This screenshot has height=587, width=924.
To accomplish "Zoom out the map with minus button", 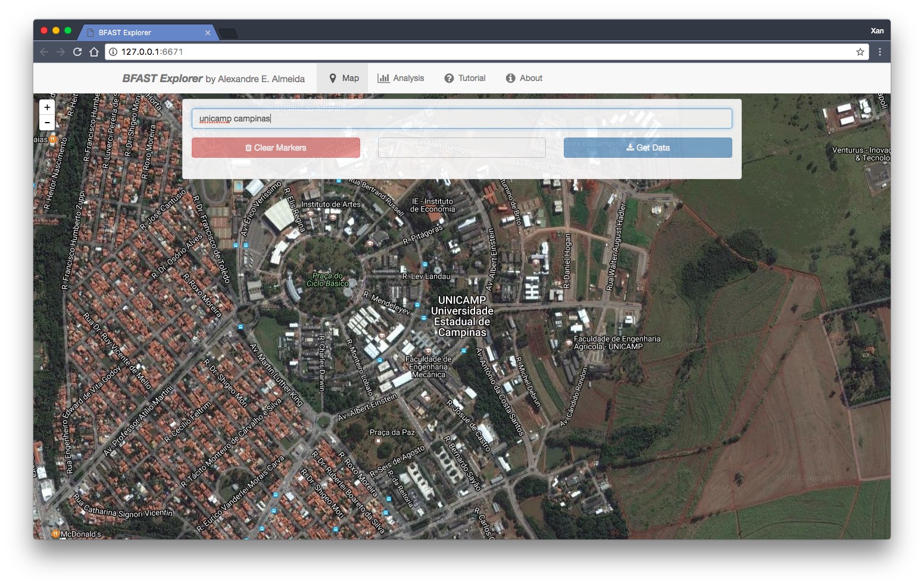I will pos(47,123).
